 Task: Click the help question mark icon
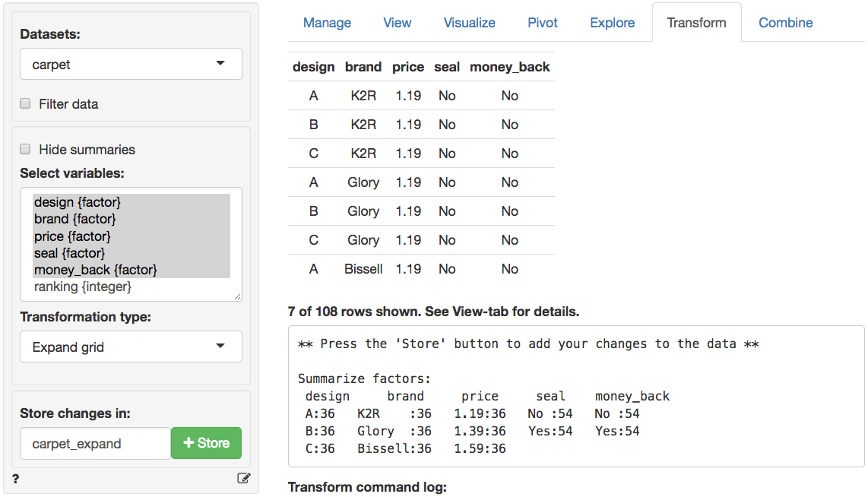coord(16,479)
